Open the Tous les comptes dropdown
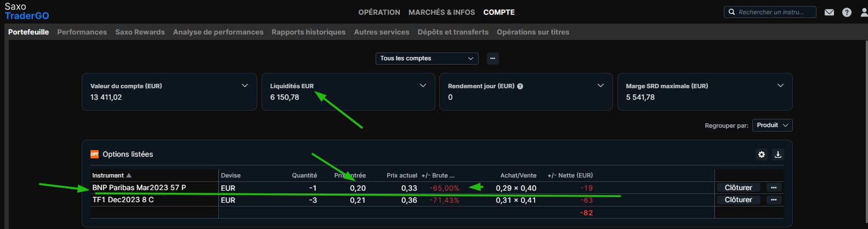 [x=427, y=58]
